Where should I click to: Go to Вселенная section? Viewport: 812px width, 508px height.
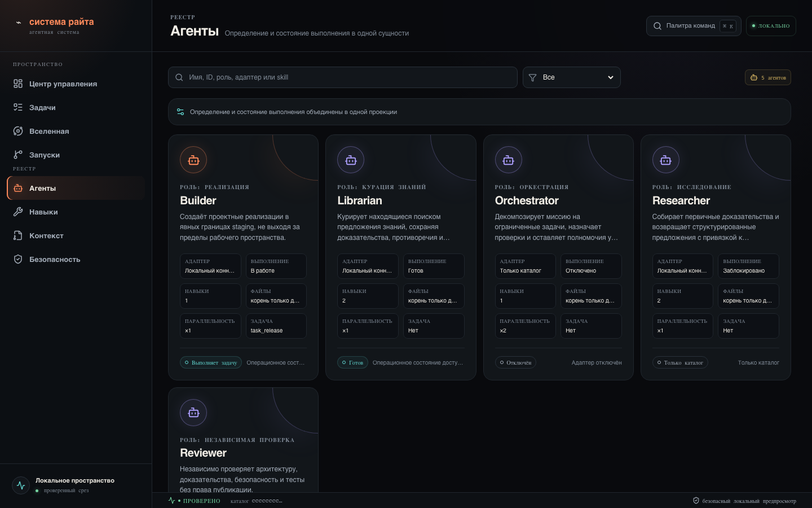(76, 131)
